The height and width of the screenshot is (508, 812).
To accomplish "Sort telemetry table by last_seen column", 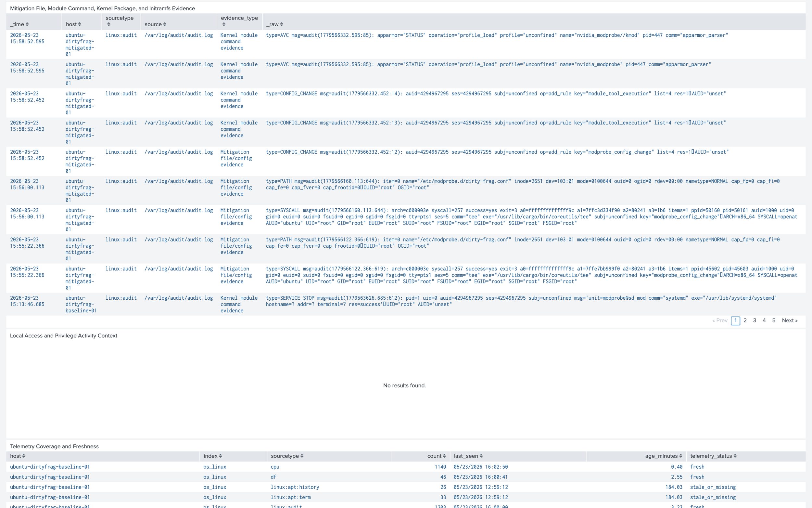I will point(468,456).
